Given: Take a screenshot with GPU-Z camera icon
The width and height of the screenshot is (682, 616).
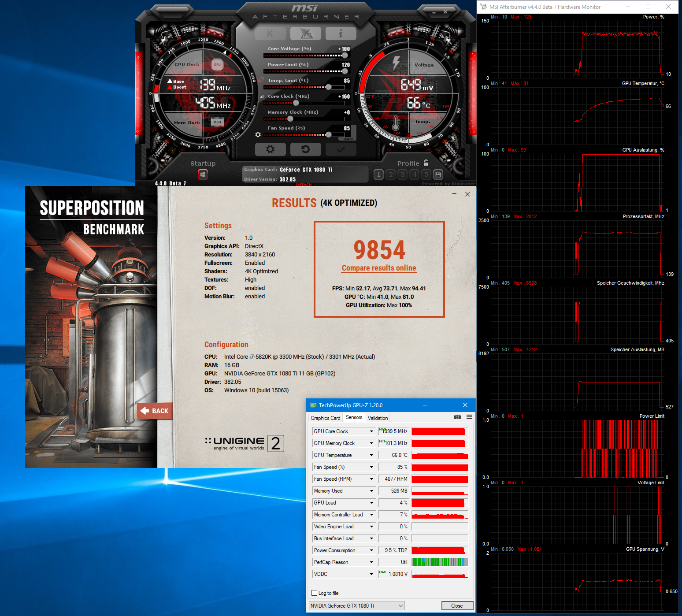Looking at the screenshot, I should click(457, 417).
